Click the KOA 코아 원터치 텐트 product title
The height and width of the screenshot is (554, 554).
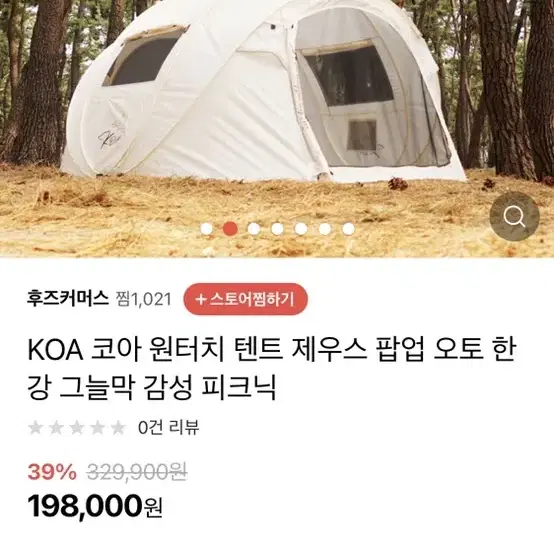[272, 369]
